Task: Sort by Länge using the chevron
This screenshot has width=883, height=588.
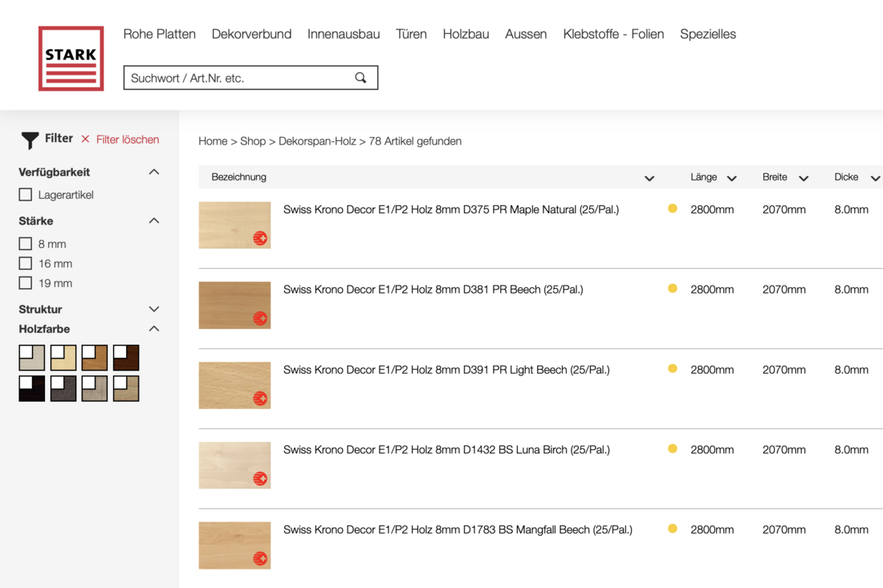Action: [731, 178]
